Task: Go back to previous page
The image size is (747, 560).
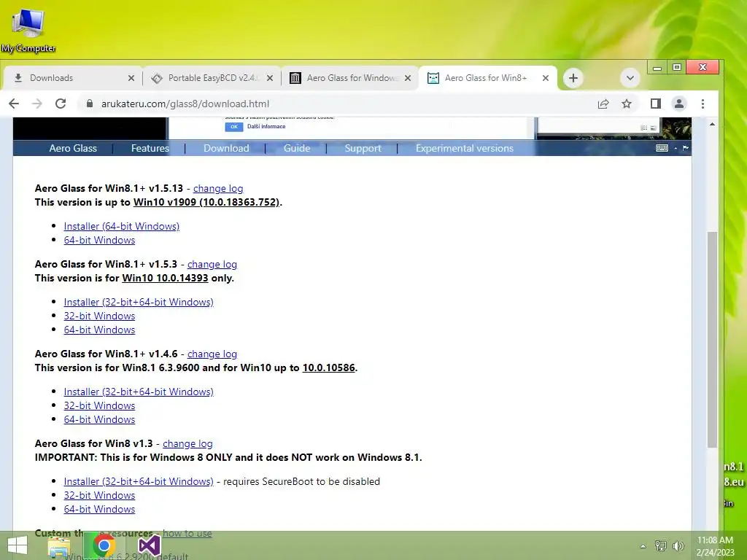Action: pos(14,104)
